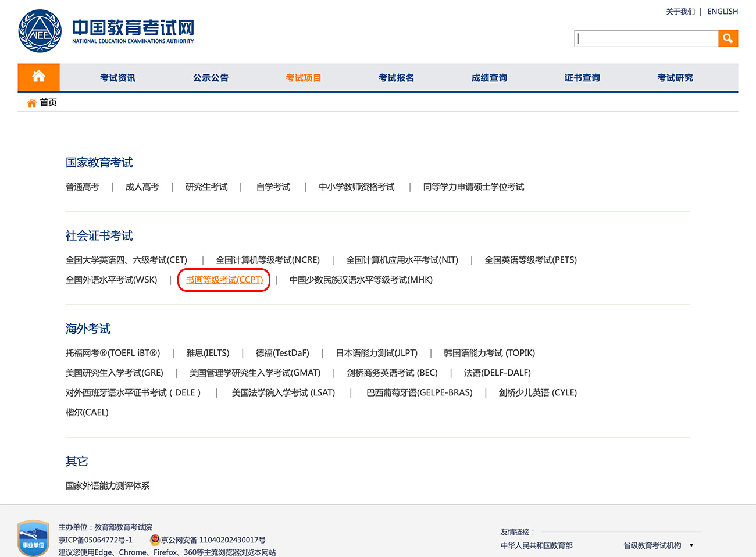Open the 国家外语能力测评体系 link

pos(108,485)
